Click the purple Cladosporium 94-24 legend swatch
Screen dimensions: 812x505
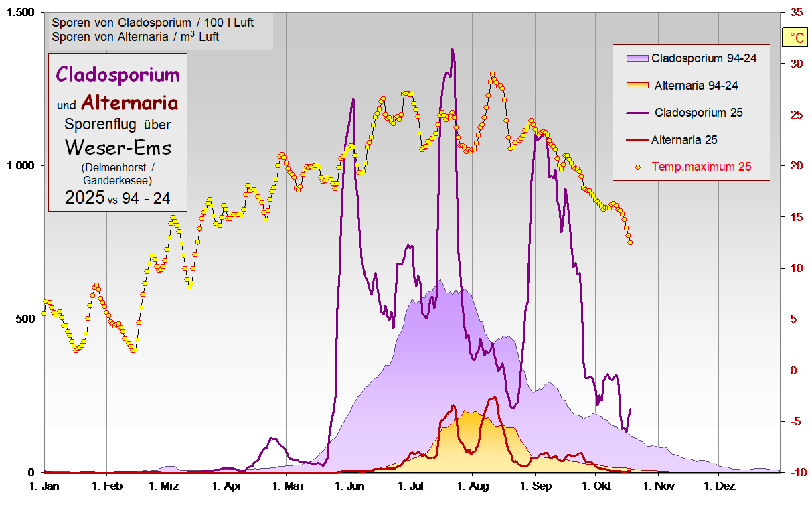[637, 58]
